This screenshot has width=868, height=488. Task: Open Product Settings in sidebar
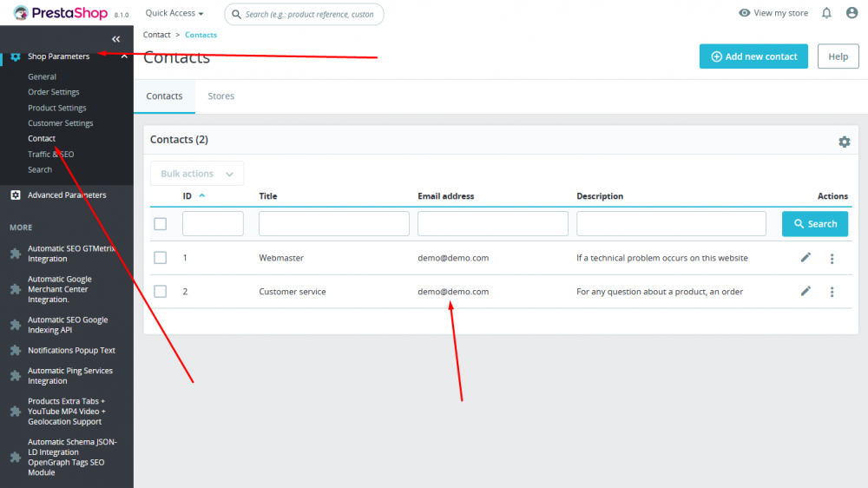[x=57, y=108]
